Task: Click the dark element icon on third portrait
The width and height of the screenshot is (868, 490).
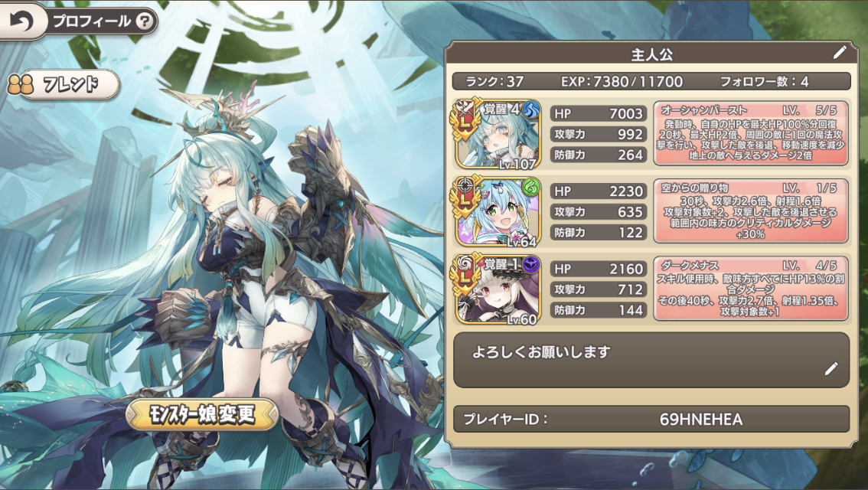Action: pos(531,265)
